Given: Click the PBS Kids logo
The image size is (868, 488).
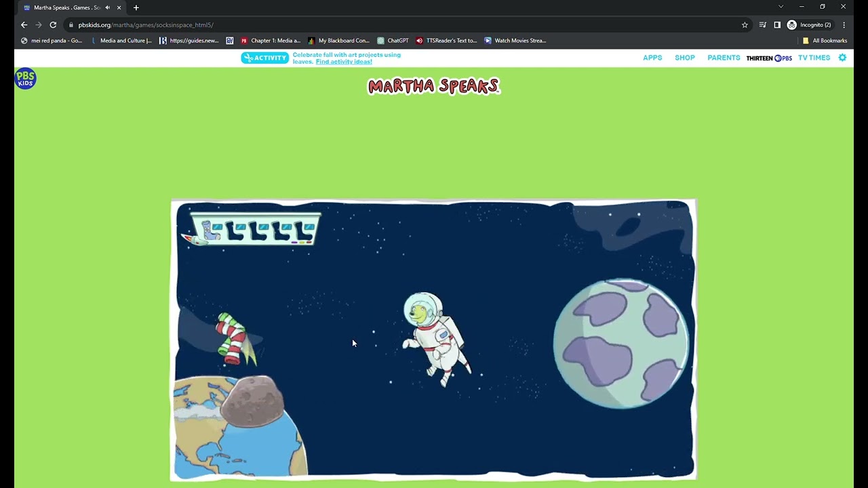Looking at the screenshot, I should (x=25, y=79).
